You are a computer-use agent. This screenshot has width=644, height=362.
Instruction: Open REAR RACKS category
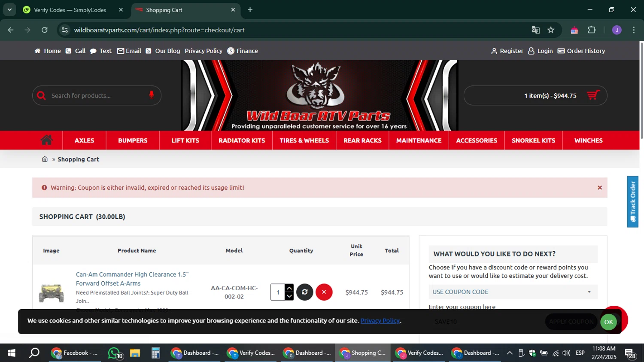(362, 140)
